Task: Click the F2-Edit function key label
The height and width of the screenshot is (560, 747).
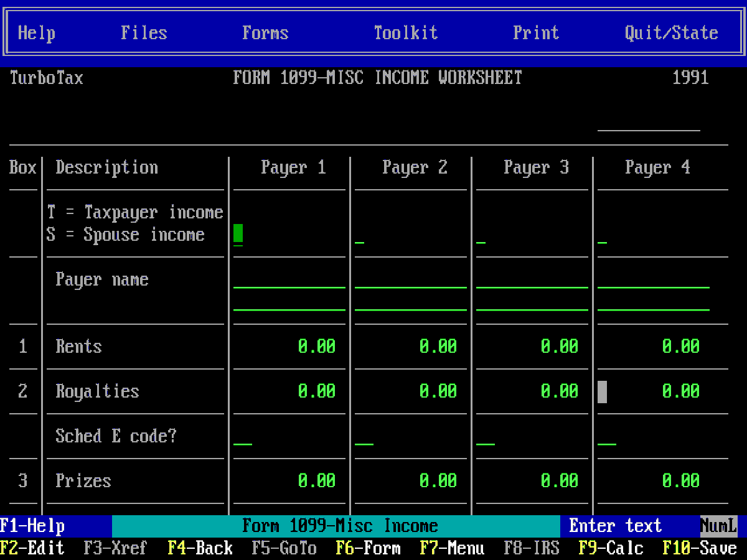Action: click(32, 548)
